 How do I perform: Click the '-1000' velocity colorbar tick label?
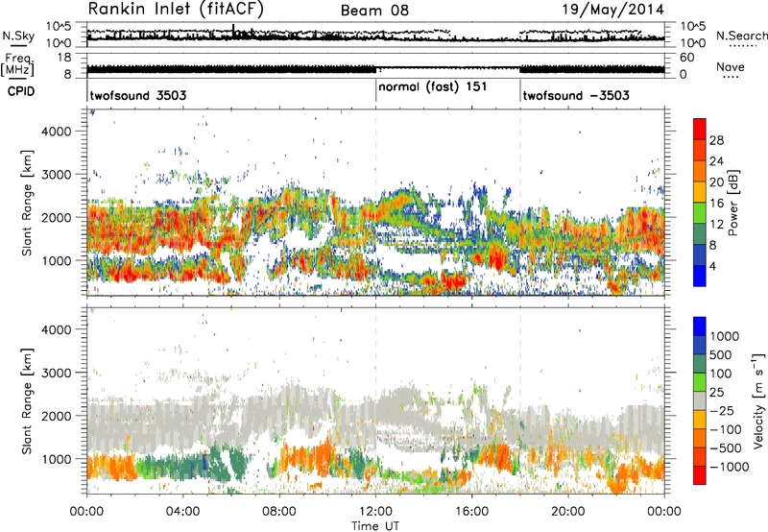(x=729, y=467)
